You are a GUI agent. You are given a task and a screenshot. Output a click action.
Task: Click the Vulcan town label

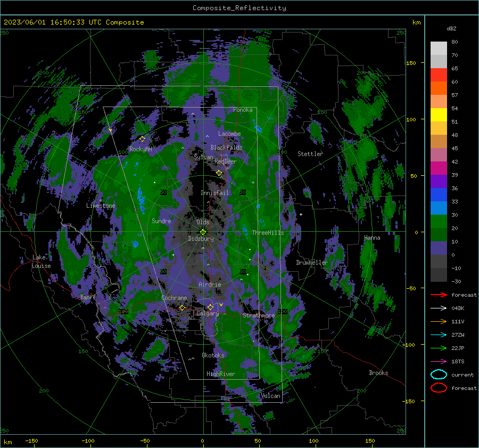[x=270, y=396]
